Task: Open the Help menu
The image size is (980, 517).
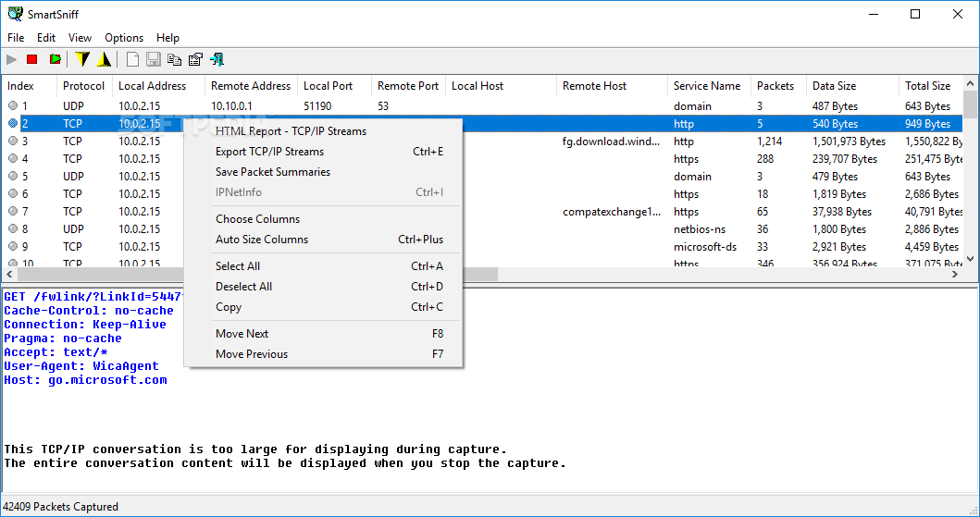Action: [167, 38]
